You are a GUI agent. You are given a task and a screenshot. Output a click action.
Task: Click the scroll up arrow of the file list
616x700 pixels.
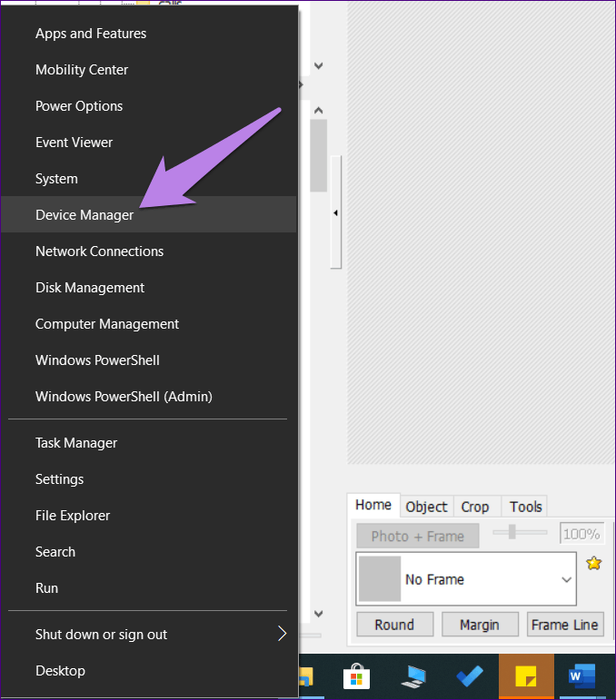(x=319, y=111)
